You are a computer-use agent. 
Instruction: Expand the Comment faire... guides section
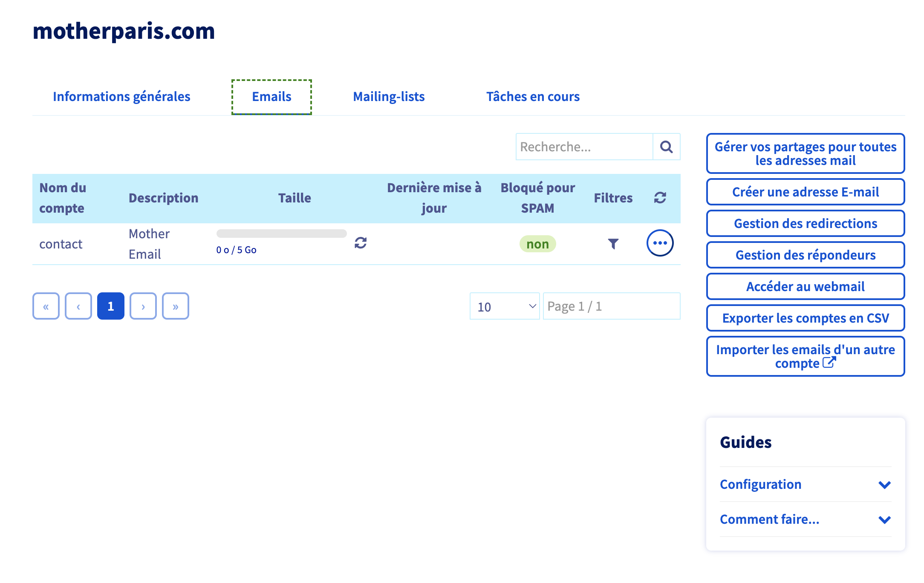pyautogui.click(x=805, y=520)
